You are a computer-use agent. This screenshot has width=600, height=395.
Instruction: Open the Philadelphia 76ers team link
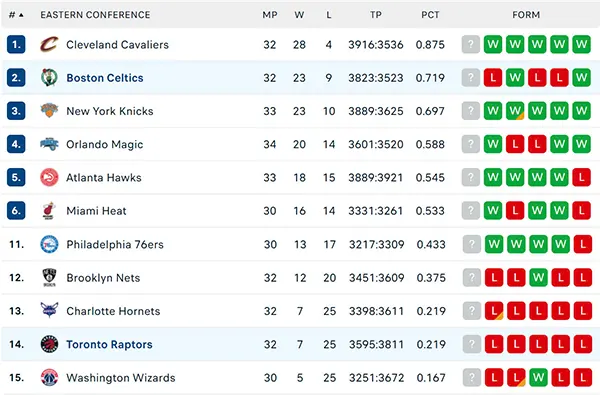(115, 244)
